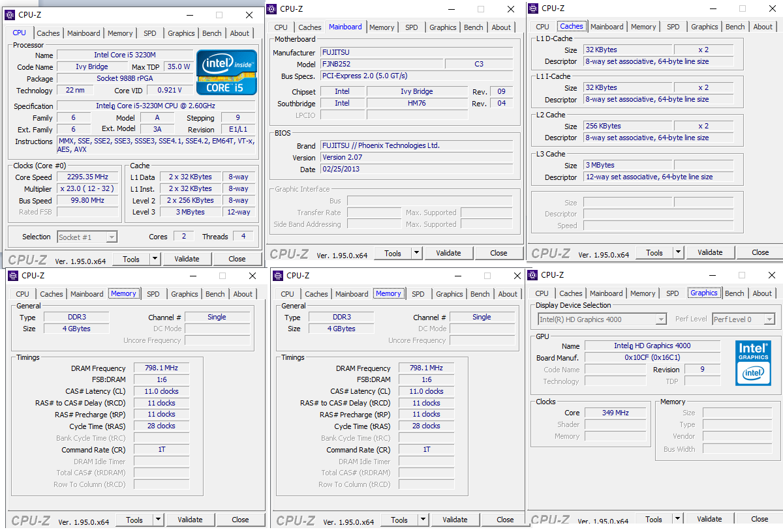Open the Tools dropdown arrow in the Graphics window
The image size is (783, 532).
(677, 519)
